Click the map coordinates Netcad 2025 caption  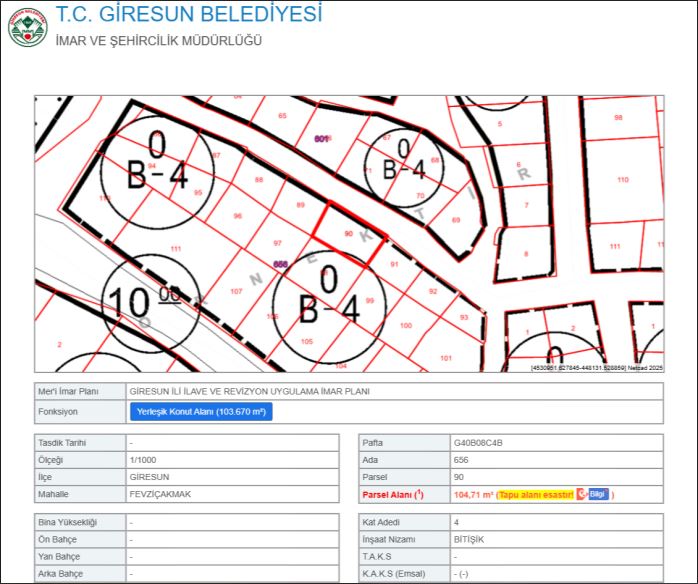[597, 368]
